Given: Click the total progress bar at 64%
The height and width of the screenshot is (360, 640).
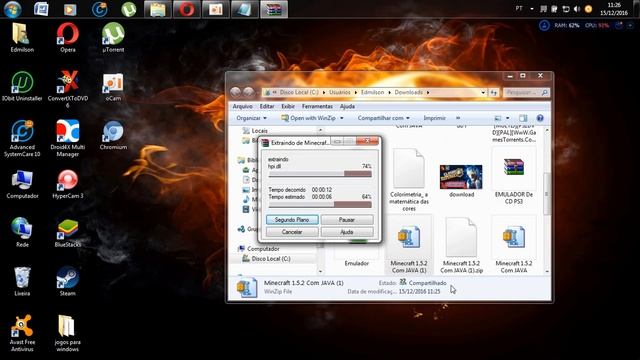Looking at the screenshot, I should tap(320, 205).
